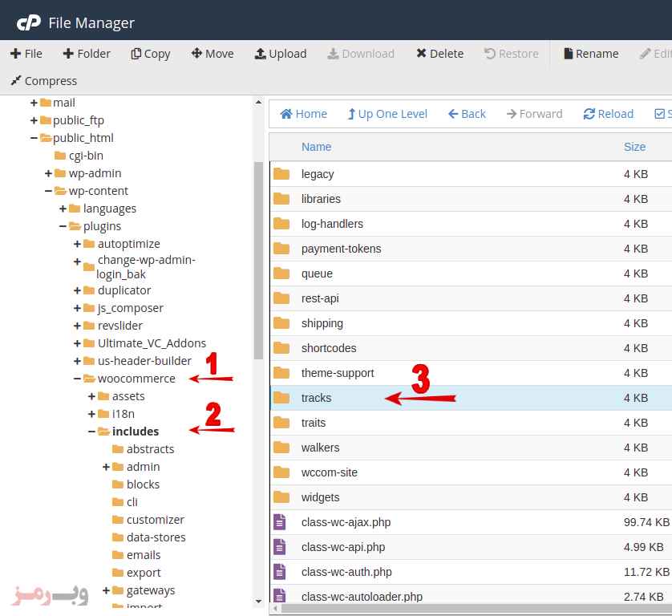
Task: Rename the selected item
Action: (591, 54)
